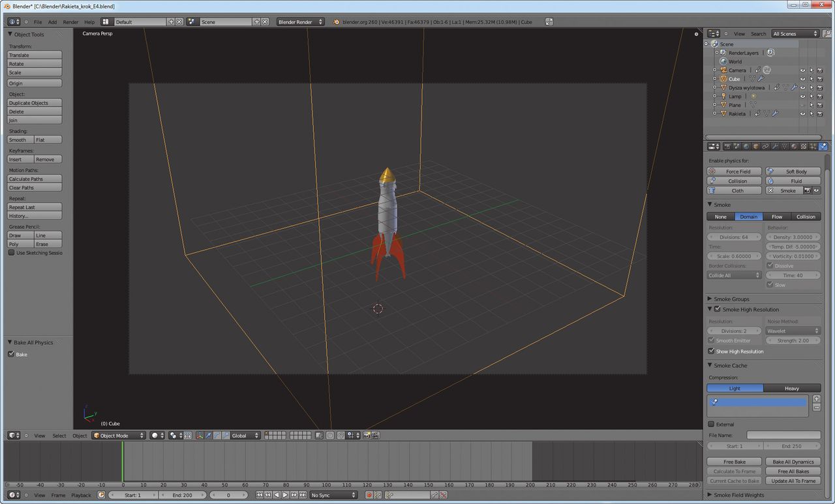Enable Use Sketching Sessions checkbox
835x504 pixels.
pos(11,252)
